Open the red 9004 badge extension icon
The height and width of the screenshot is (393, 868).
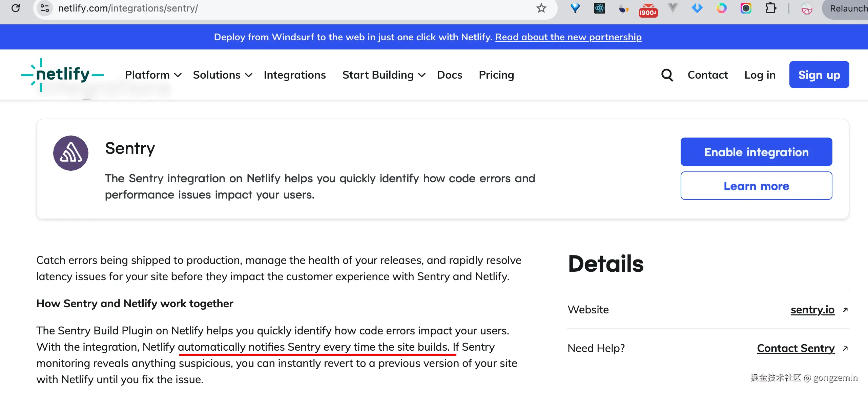click(648, 9)
